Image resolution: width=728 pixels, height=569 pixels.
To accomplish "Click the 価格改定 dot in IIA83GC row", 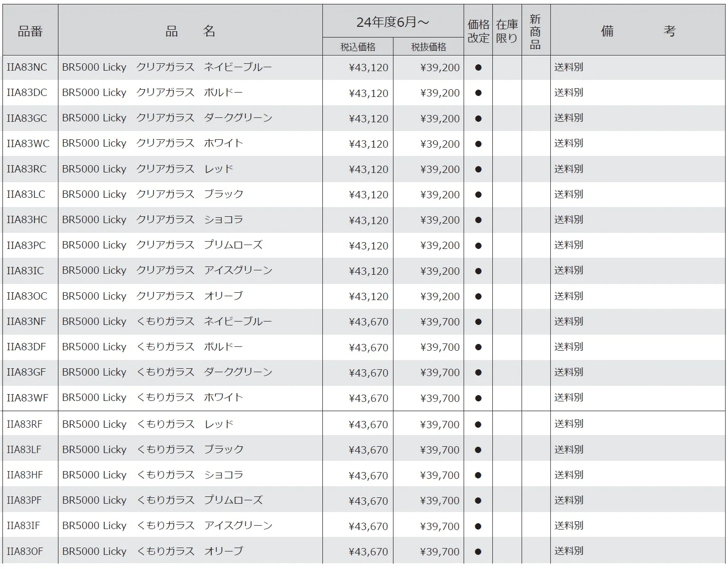I will 478,118.
